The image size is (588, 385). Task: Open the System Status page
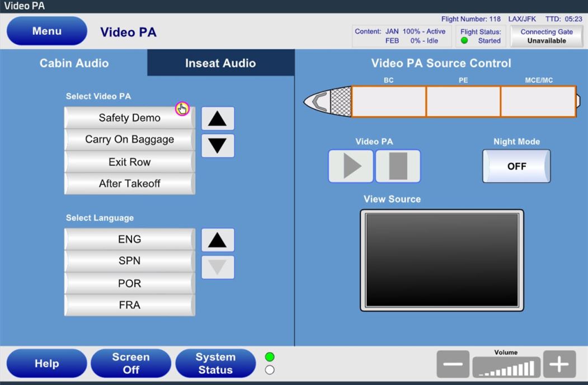[215, 364]
